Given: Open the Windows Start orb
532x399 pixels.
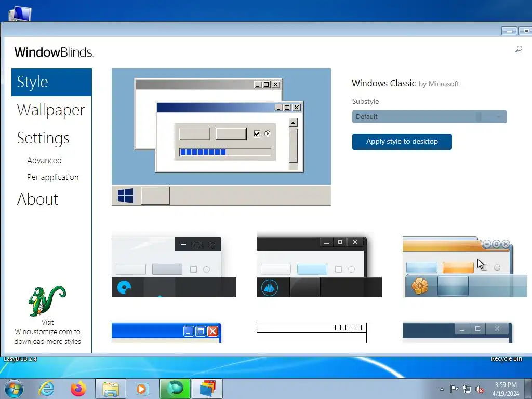Looking at the screenshot, I should tap(14, 389).
